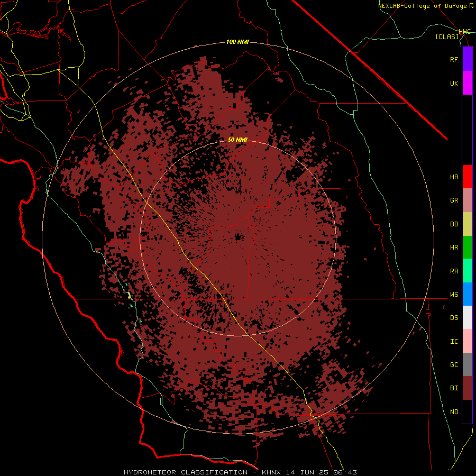Click the "DS" legend label

click(454, 318)
